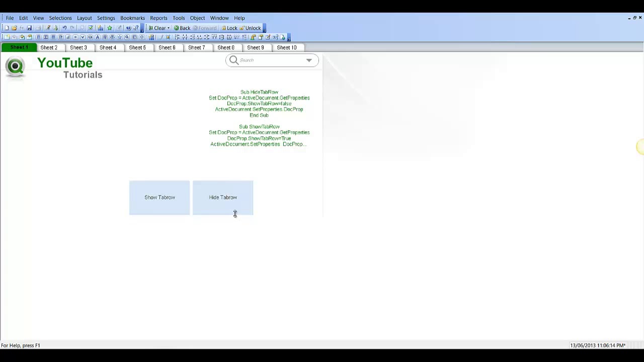
Task: Click the Show Tabrow button
Action: tap(159, 198)
